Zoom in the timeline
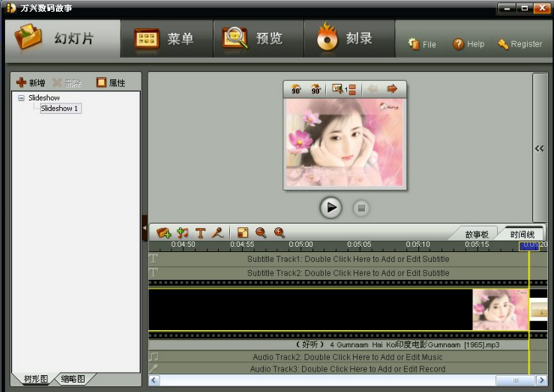This screenshot has width=554, height=392. point(279,232)
